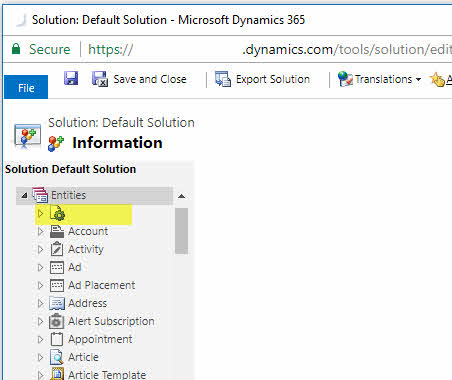The width and height of the screenshot is (452, 380).
Task: Click the Address entity icon
Action: click(x=57, y=303)
